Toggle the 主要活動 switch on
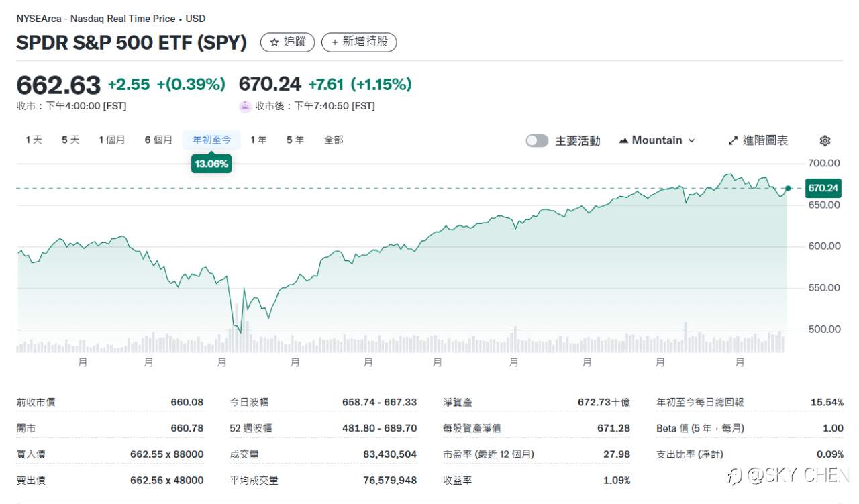The height and width of the screenshot is (504, 859). pyautogui.click(x=537, y=140)
